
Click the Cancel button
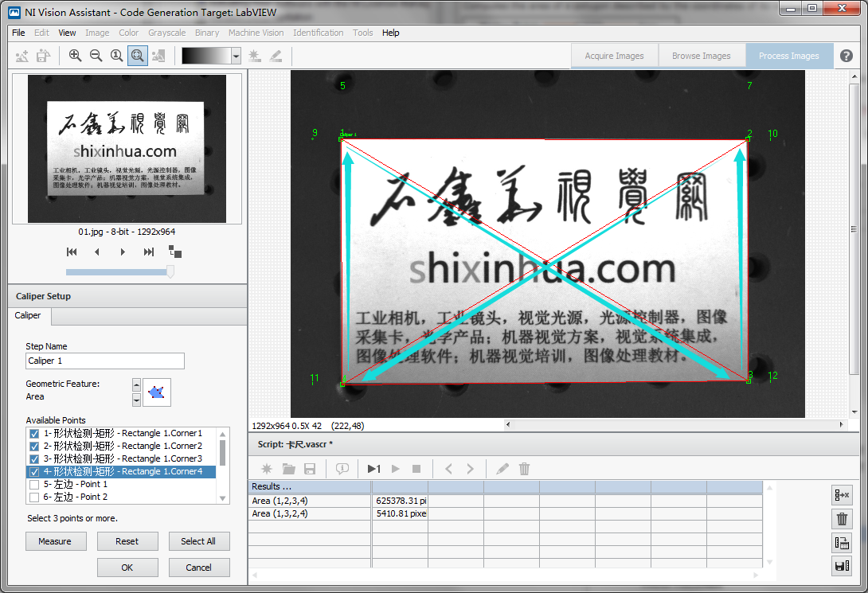[x=199, y=567]
